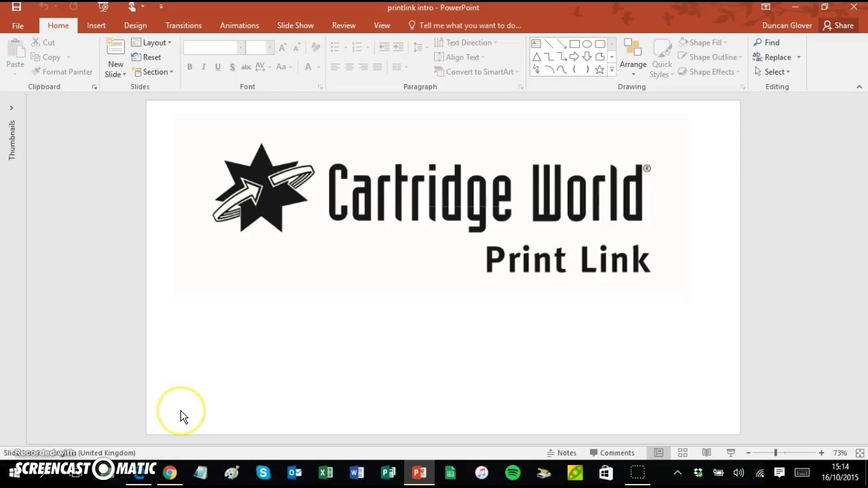Open line spacing options
This screenshot has width=868, height=488.
tap(420, 47)
